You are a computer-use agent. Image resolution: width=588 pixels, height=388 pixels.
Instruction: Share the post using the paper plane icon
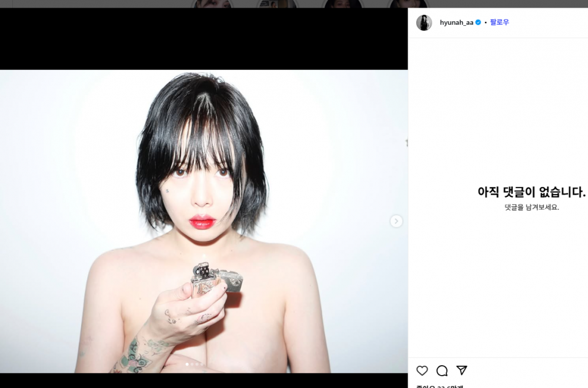pyautogui.click(x=462, y=370)
